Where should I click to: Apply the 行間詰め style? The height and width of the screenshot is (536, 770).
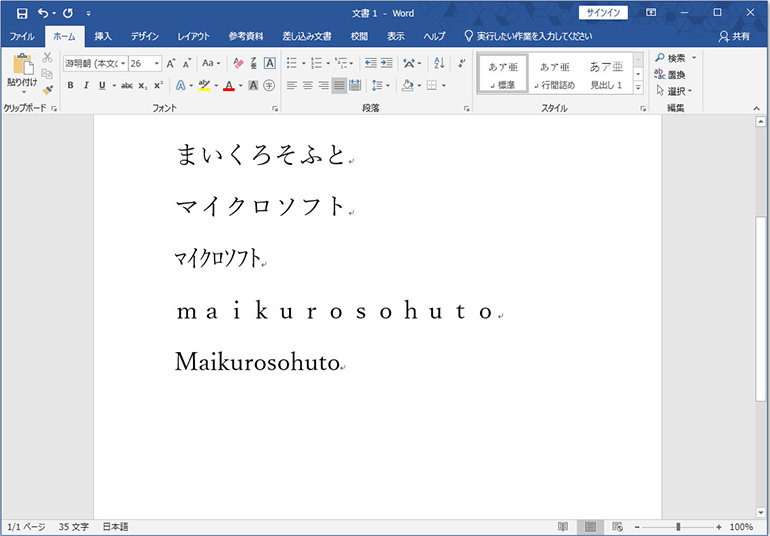[555, 75]
